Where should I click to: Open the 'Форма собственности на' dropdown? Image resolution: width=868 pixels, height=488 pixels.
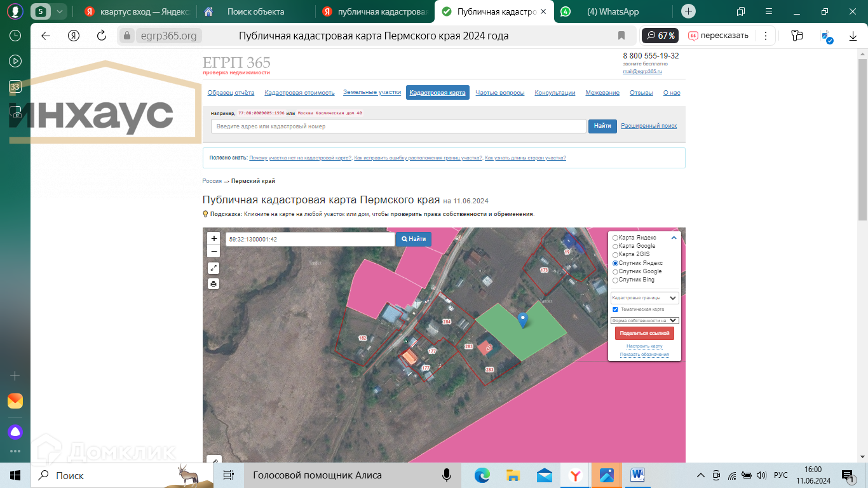644,321
